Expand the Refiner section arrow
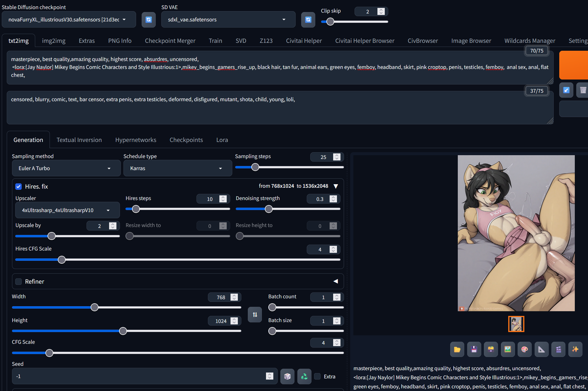This screenshot has height=391, width=588. [x=335, y=281]
